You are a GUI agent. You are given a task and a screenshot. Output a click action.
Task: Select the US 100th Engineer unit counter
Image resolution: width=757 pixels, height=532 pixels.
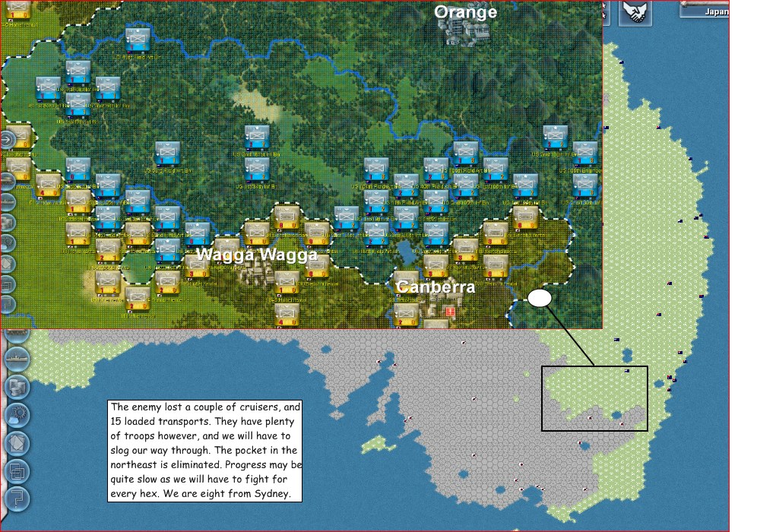point(585,154)
